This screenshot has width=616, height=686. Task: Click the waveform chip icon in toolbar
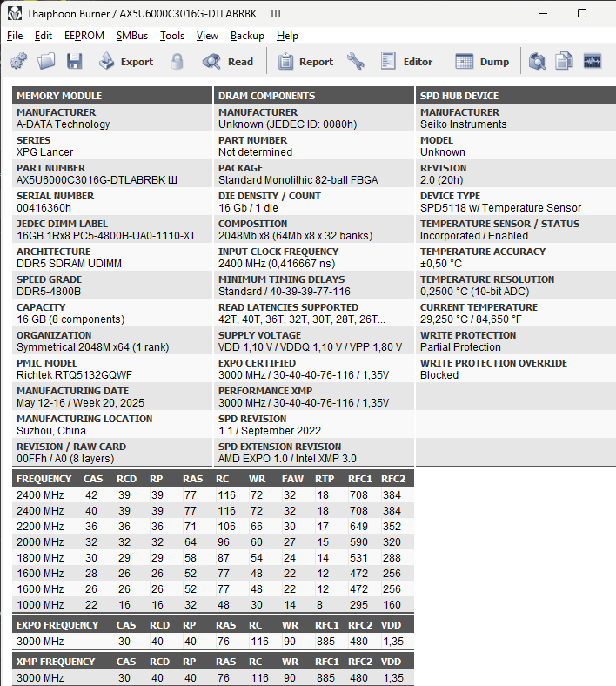coord(593,61)
